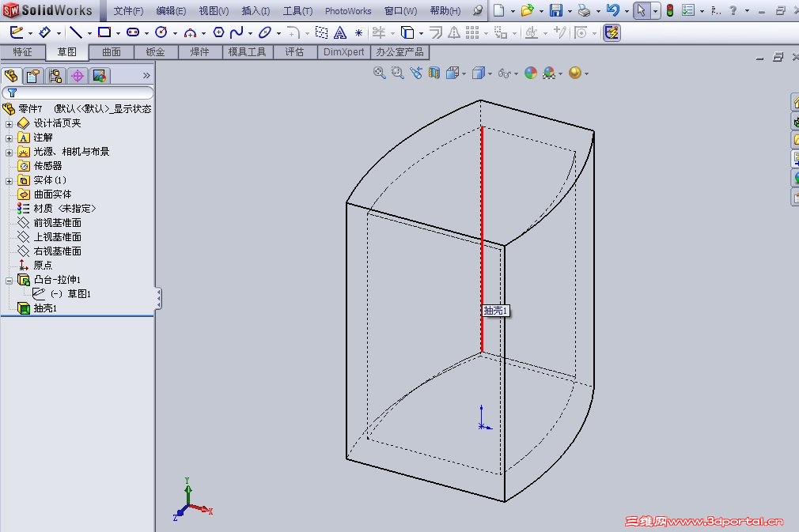The width and height of the screenshot is (799, 532).
Task: Select the Sketch Text tool
Action: tap(340, 32)
